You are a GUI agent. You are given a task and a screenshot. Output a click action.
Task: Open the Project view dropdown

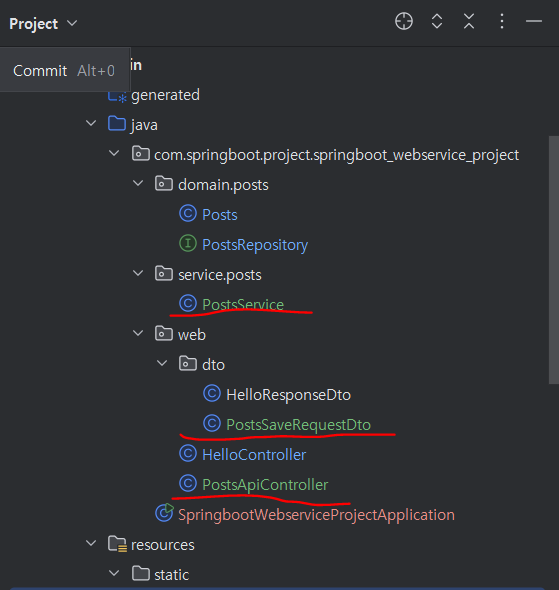click(43, 24)
